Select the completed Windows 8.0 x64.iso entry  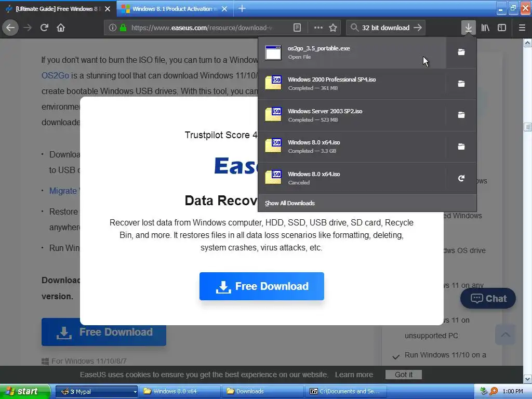[x=352, y=147]
